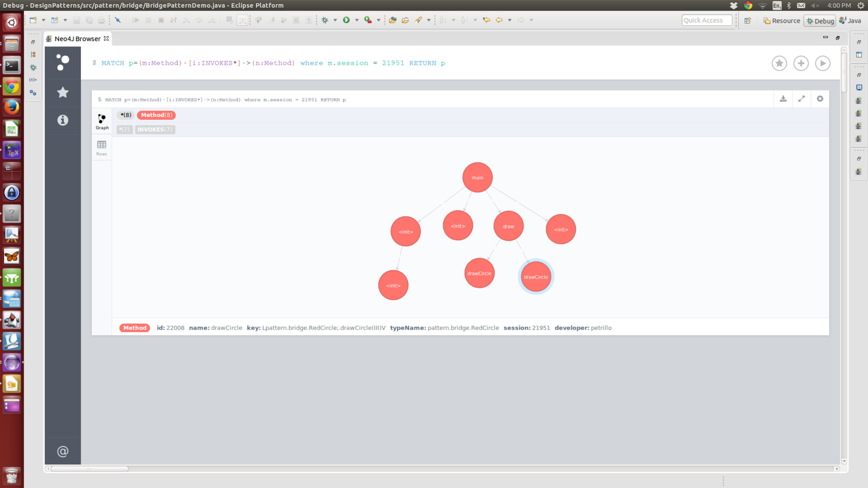
Task: Click the Quick Access search field
Action: 707,20
